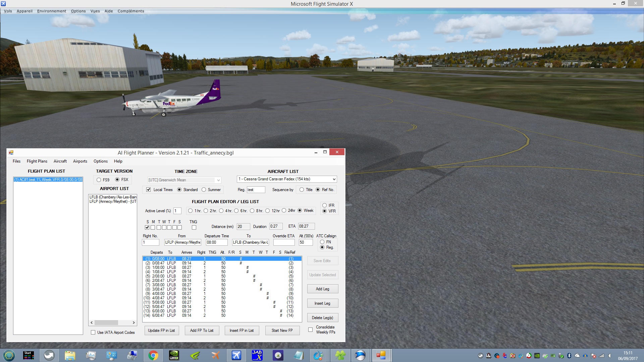The height and width of the screenshot is (362, 644).
Task: Open the network signal tray icon
Action: pyautogui.click(x=601, y=356)
